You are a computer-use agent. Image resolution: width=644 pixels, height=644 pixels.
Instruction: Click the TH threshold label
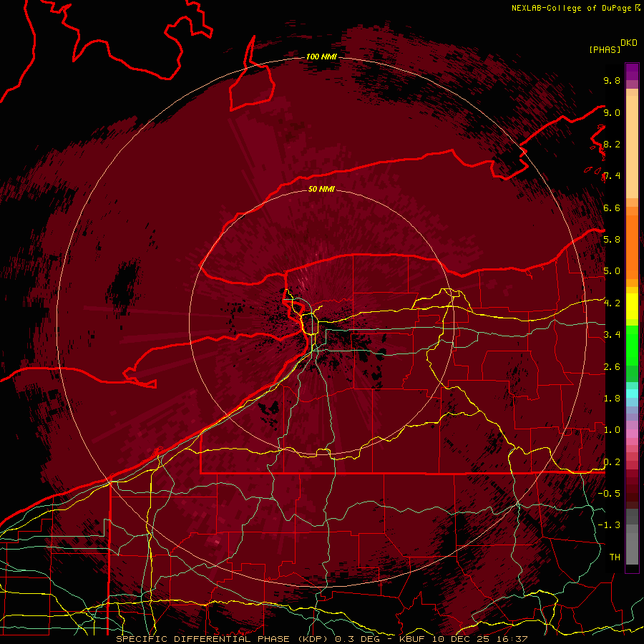(x=615, y=557)
